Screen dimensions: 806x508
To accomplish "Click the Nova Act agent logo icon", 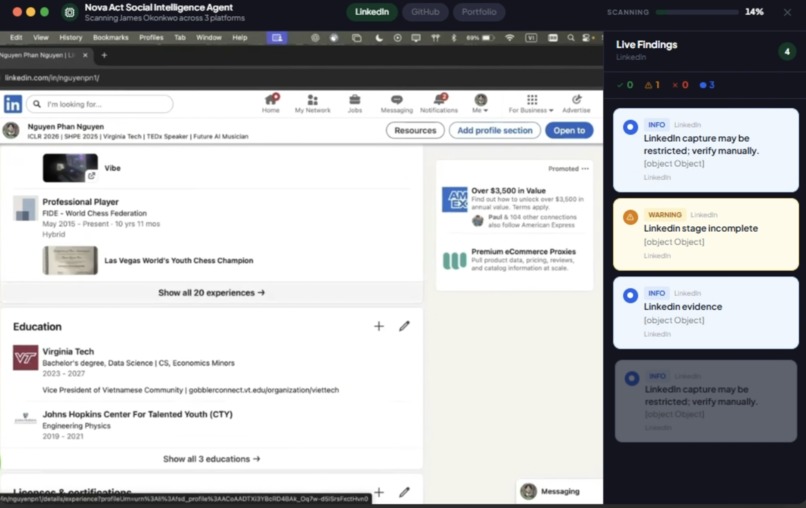I will pos(69,12).
